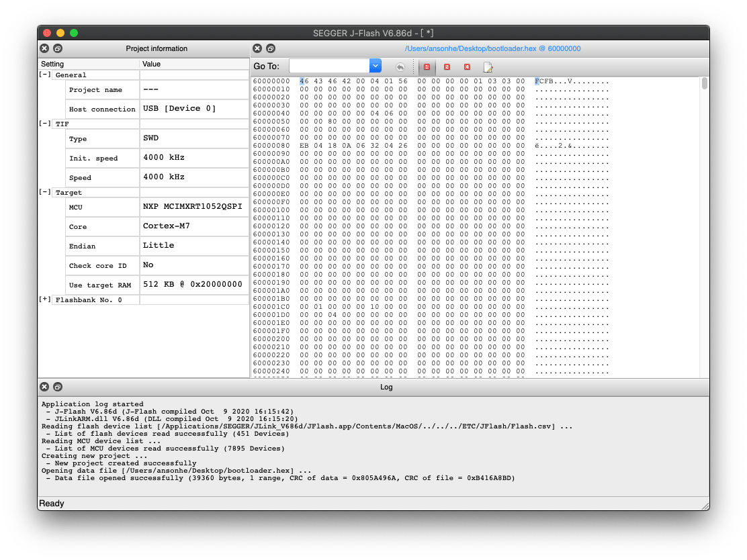Click hex address row 60000080
The height and width of the screenshot is (560, 747).
[x=271, y=146]
